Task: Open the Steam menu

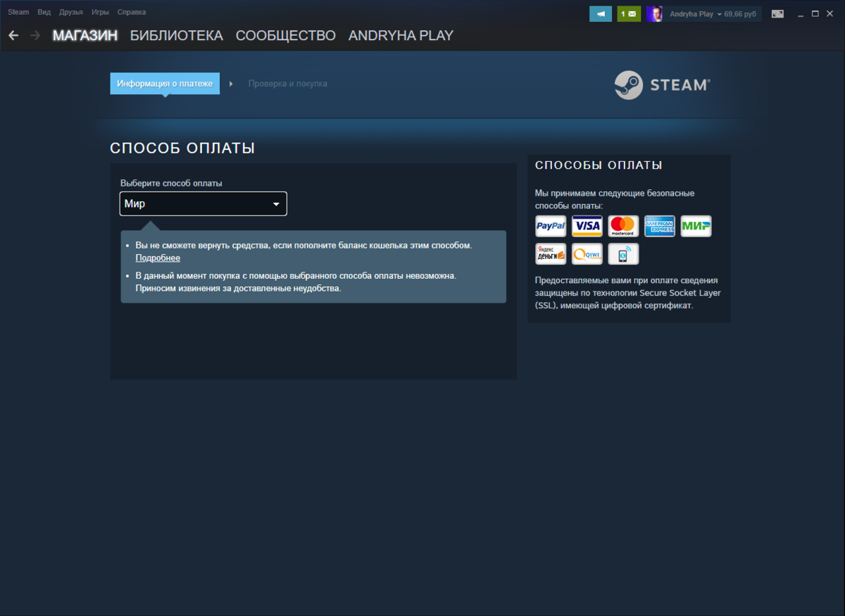Action: pyautogui.click(x=18, y=12)
